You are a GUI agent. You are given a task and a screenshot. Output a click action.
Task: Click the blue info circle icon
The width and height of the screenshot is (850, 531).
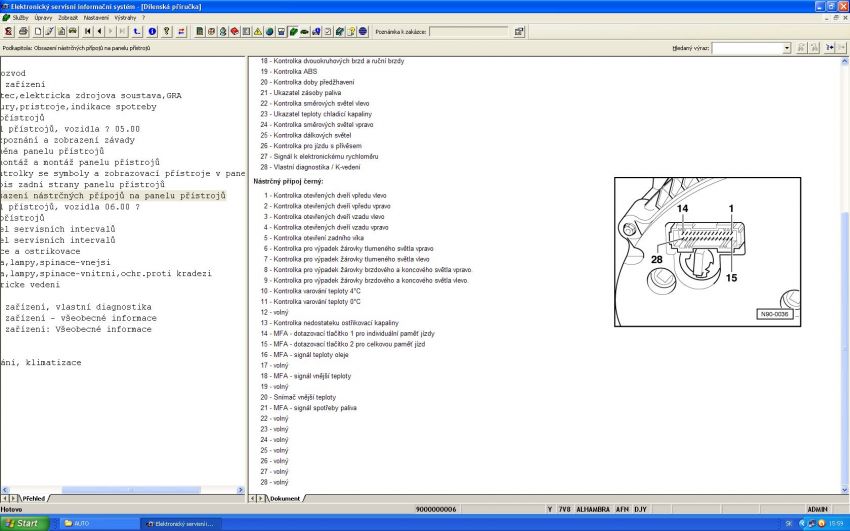(152, 31)
